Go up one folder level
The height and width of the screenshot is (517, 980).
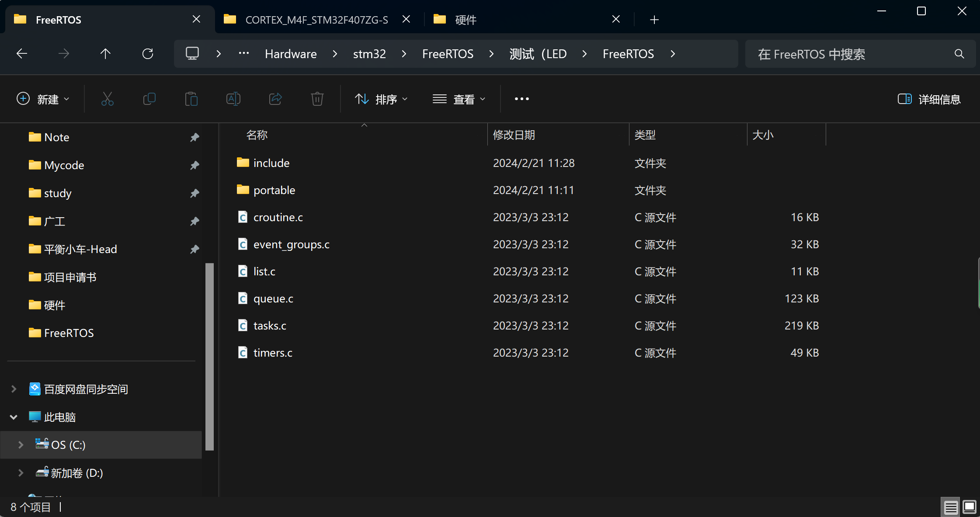point(105,54)
